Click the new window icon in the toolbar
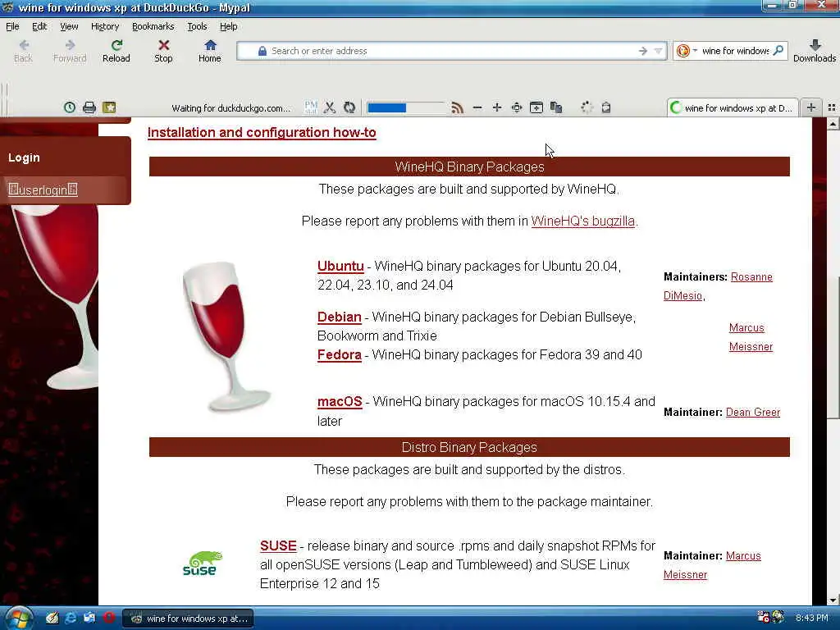 (536, 107)
